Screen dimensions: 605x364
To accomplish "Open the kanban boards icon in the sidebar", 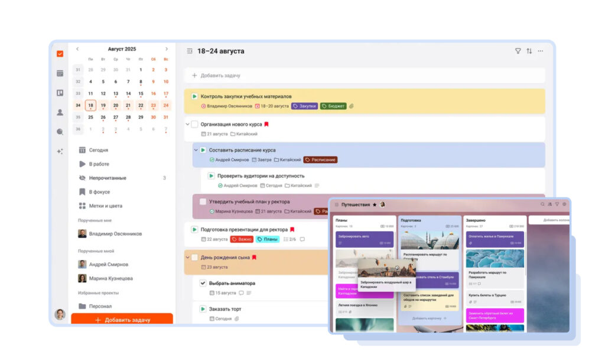I will point(60,93).
